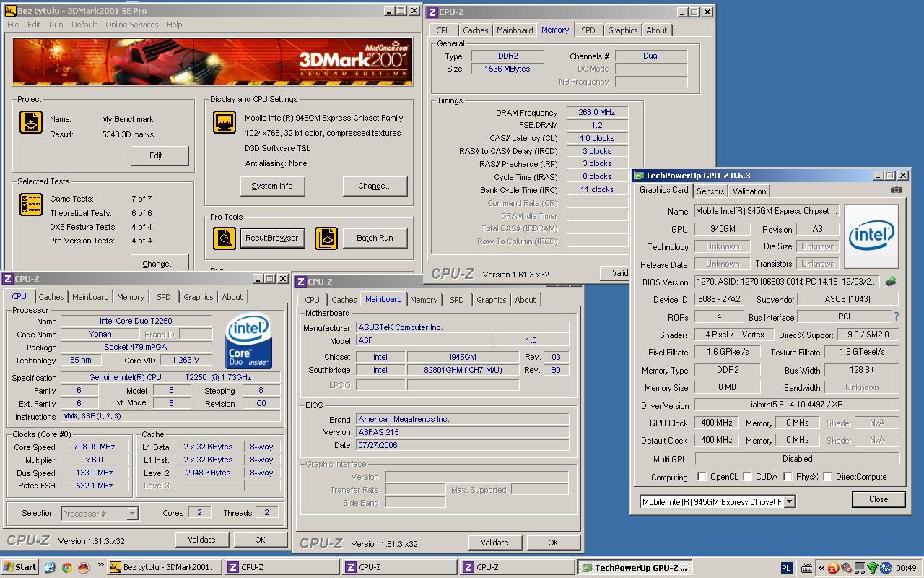Open the Processor #1 selection dropdown in CPU-Z
The height and width of the screenshot is (578, 924).
[x=132, y=514]
